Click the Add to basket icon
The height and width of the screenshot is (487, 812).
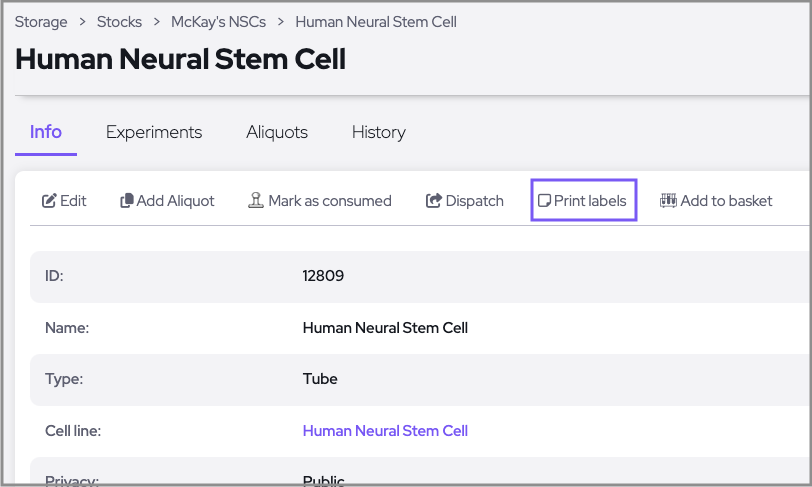[x=668, y=201]
